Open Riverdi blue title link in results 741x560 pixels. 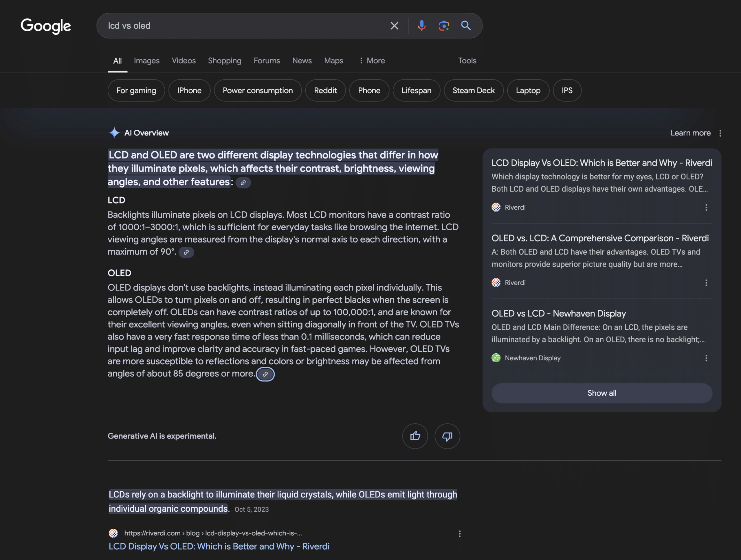pos(219,547)
